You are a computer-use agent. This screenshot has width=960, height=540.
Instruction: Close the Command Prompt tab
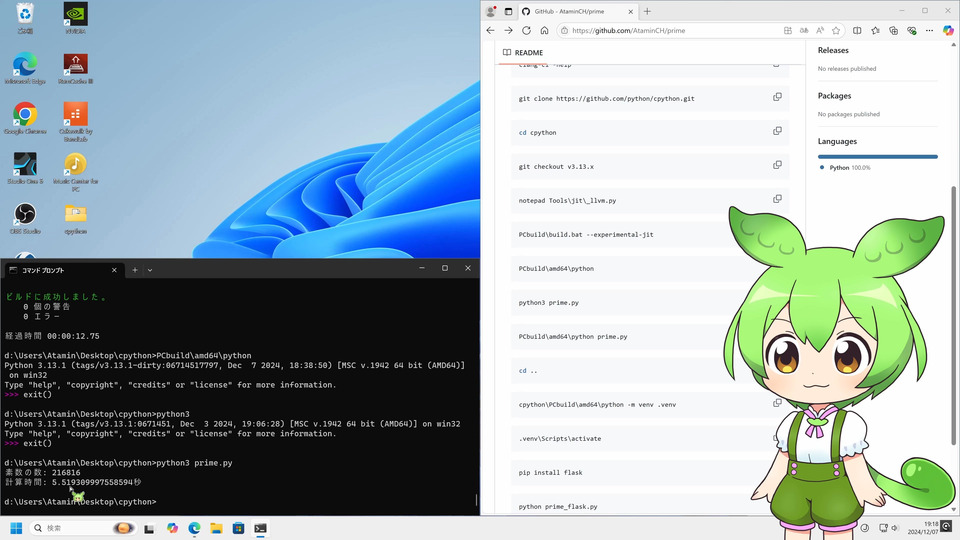tap(114, 269)
